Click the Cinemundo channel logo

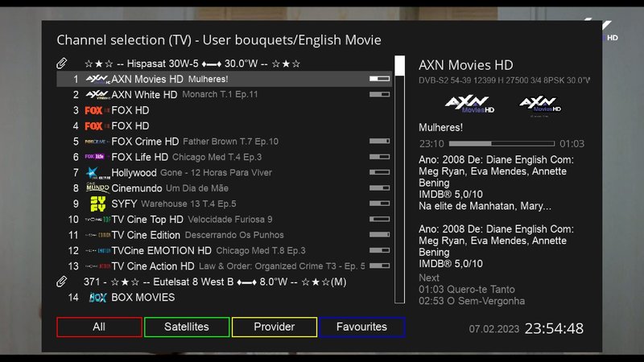click(x=97, y=188)
